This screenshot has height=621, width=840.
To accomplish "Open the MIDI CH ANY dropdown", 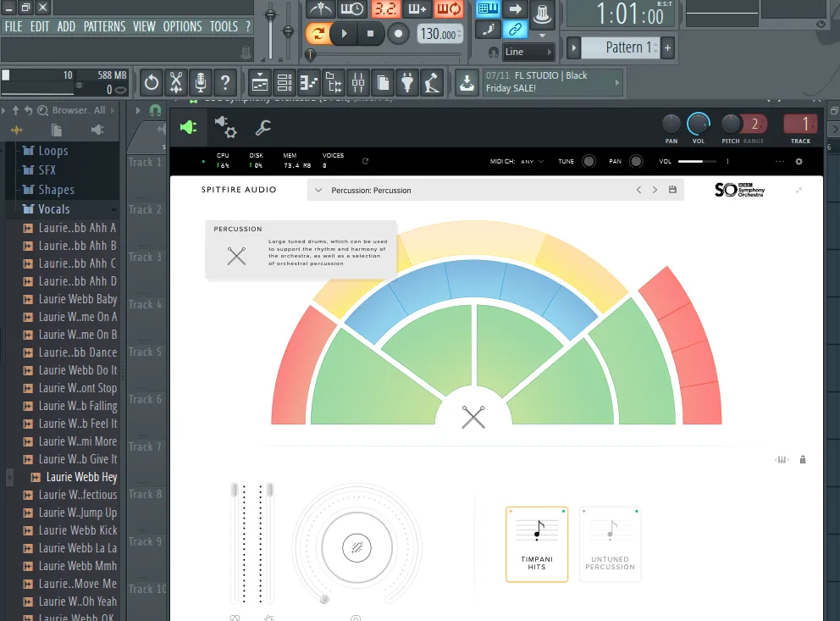I will coord(532,161).
